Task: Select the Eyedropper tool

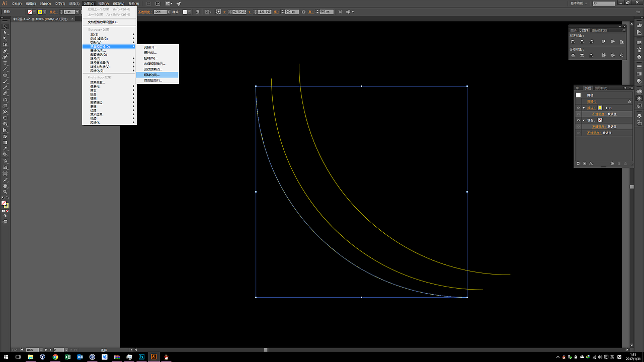Action: (x=5, y=148)
